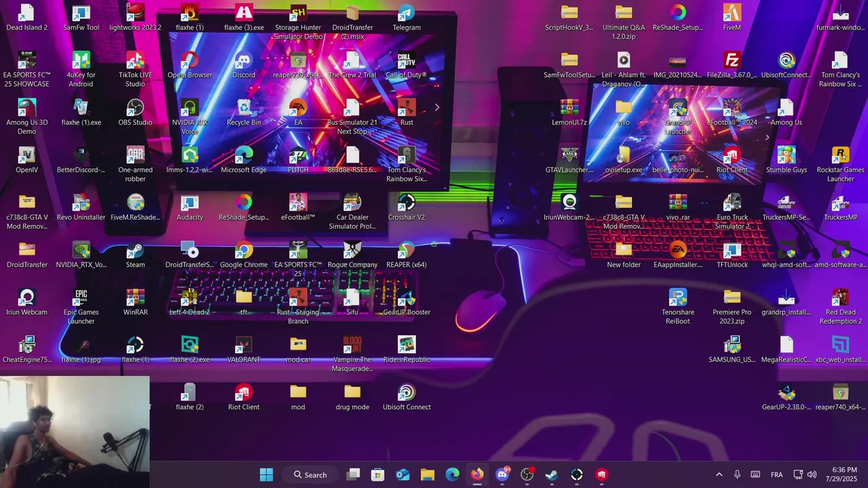
Task: Open the Ubisoft Connect desktop shortcut
Action: point(406,398)
